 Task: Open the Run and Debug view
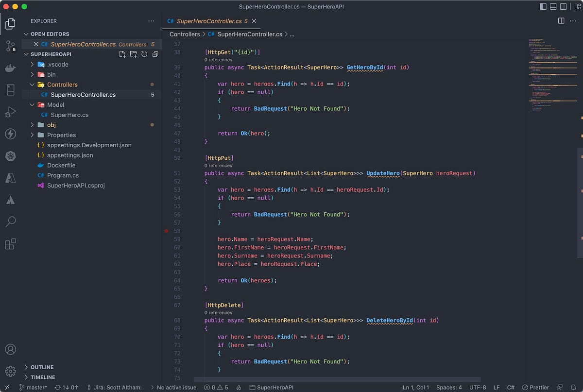coord(10,112)
